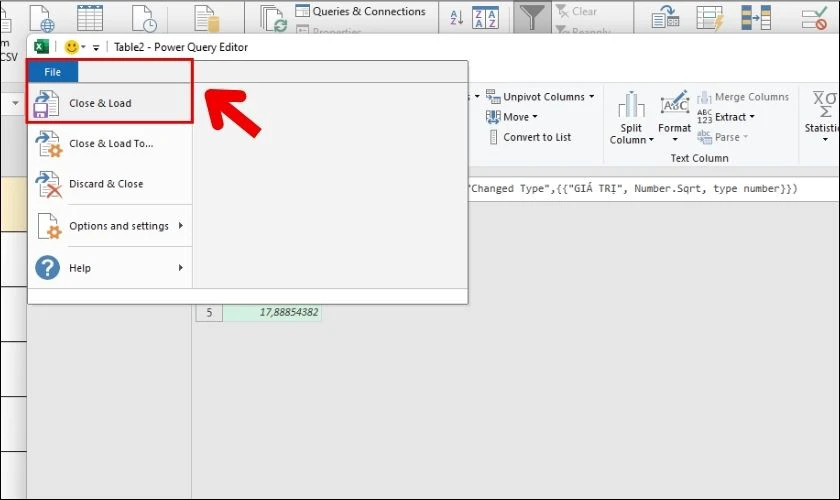Open the Move dropdown
This screenshot has height=500, width=840.
coord(512,117)
